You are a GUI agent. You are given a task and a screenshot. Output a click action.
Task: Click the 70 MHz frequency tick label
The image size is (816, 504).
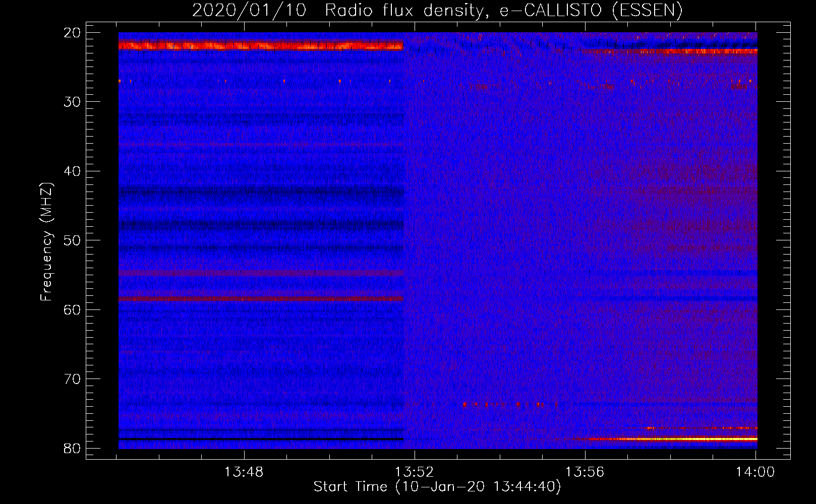coord(73,379)
